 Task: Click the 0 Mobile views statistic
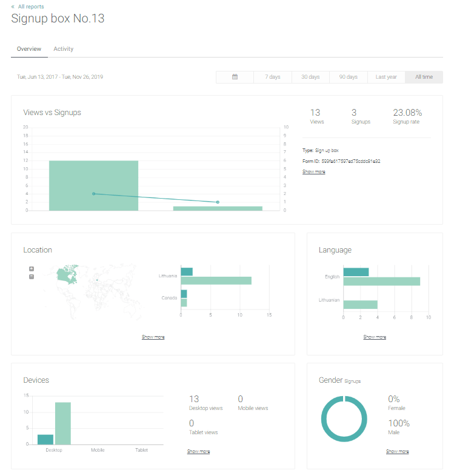click(x=253, y=403)
